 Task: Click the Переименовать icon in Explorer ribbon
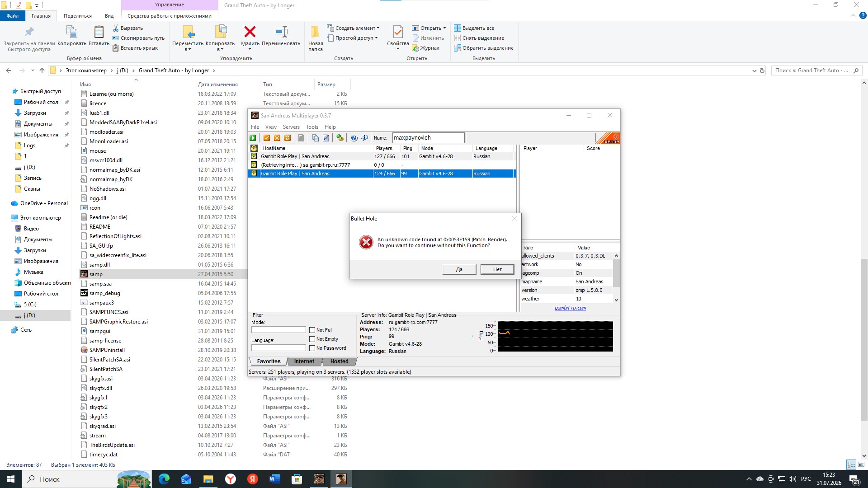(281, 32)
